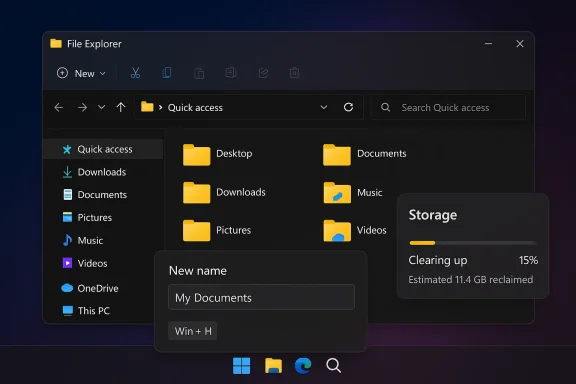
Task: Select the Downloads folder in main pane
Action: point(224,193)
